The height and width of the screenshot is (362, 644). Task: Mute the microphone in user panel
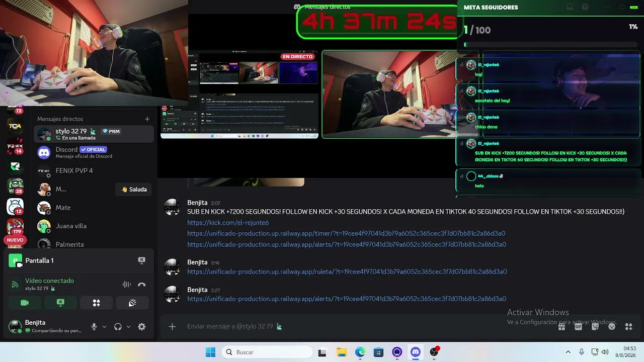pyautogui.click(x=94, y=327)
